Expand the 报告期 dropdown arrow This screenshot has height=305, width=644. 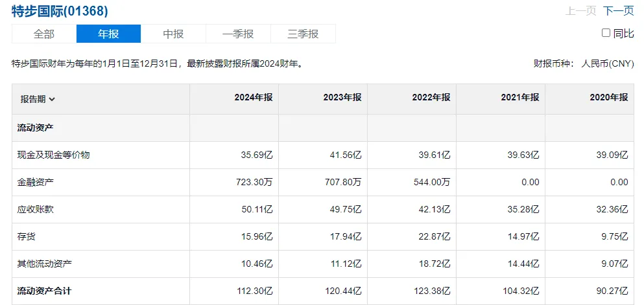point(52,100)
